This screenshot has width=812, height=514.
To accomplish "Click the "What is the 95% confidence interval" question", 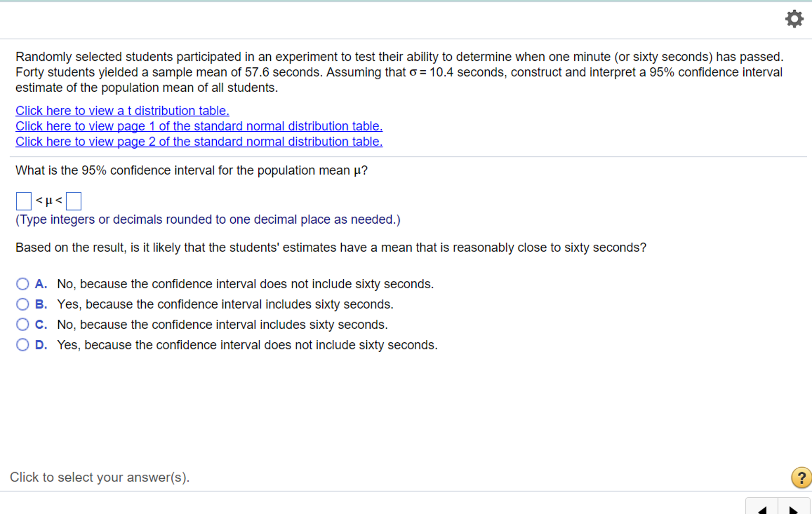I will (191, 171).
